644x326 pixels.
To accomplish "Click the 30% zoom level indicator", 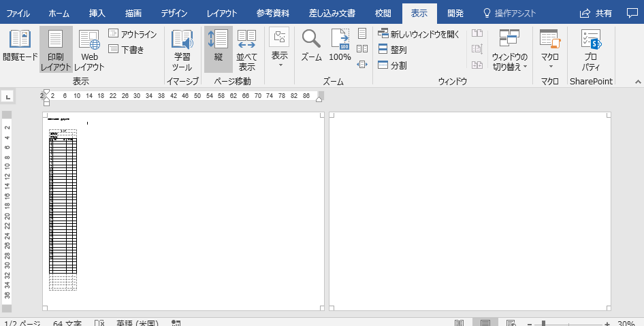I will (626, 323).
